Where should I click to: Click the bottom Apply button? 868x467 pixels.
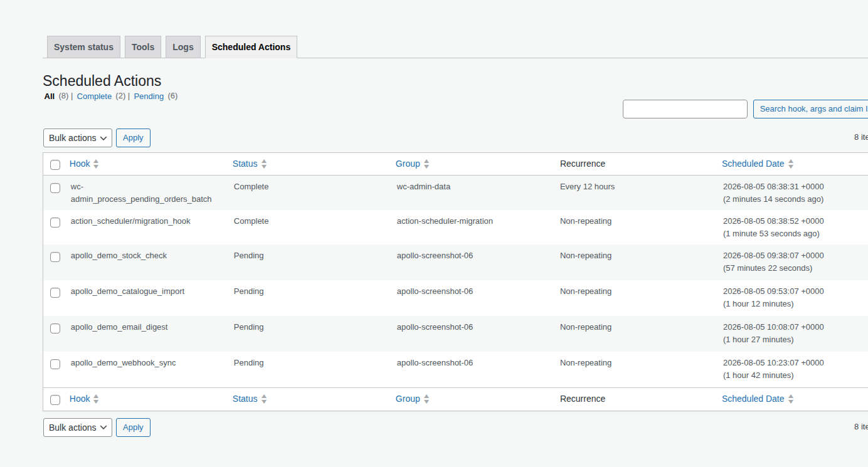tap(133, 428)
